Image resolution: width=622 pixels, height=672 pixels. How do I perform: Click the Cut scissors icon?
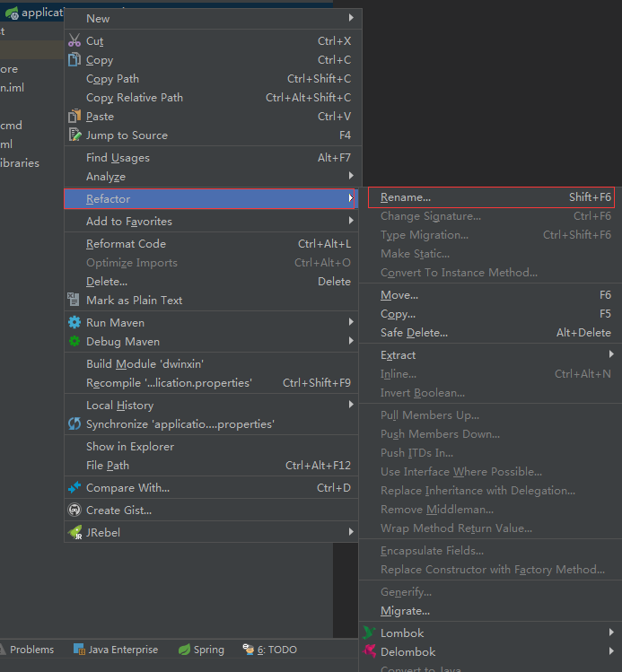click(x=74, y=41)
